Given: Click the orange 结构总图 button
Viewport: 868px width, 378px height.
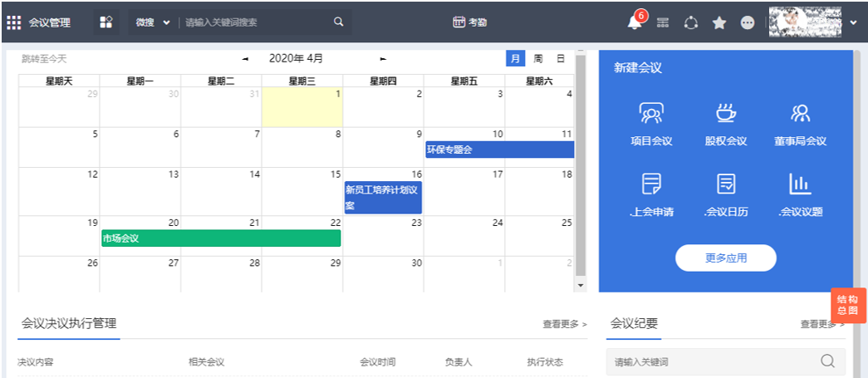Looking at the screenshot, I should pyautogui.click(x=848, y=306).
